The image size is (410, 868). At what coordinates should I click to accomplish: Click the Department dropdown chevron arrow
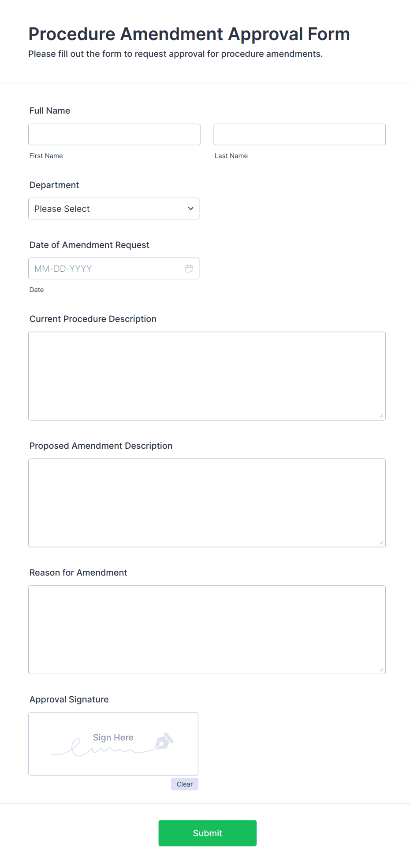click(190, 209)
